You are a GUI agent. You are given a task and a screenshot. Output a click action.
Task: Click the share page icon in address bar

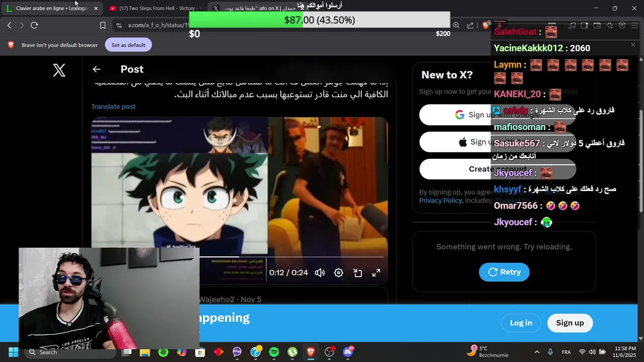[x=470, y=25]
